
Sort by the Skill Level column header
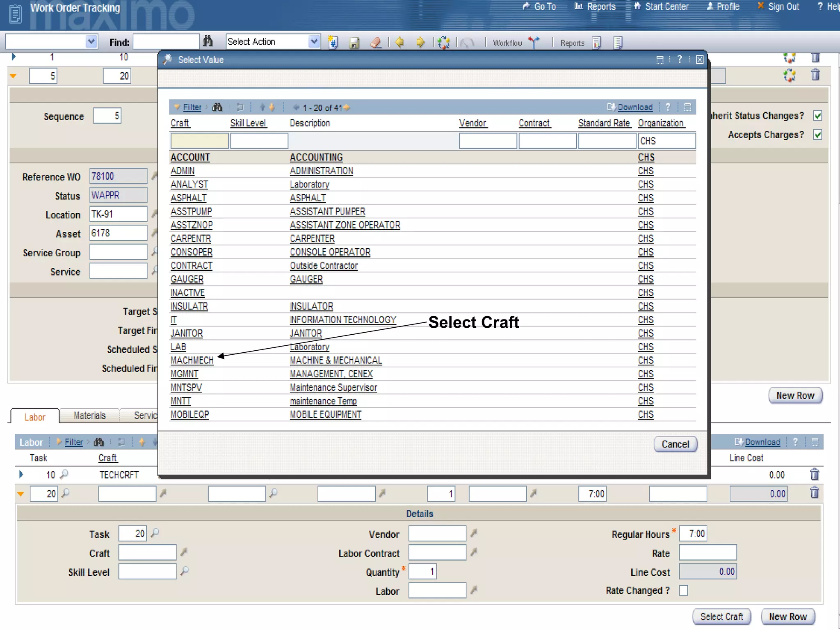coord(248,123)
